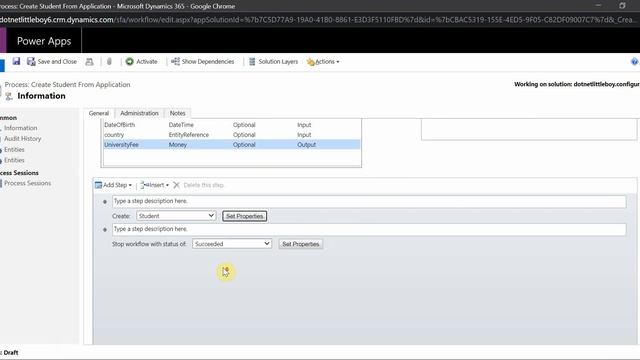Open Audit History in left navigation

22,139
